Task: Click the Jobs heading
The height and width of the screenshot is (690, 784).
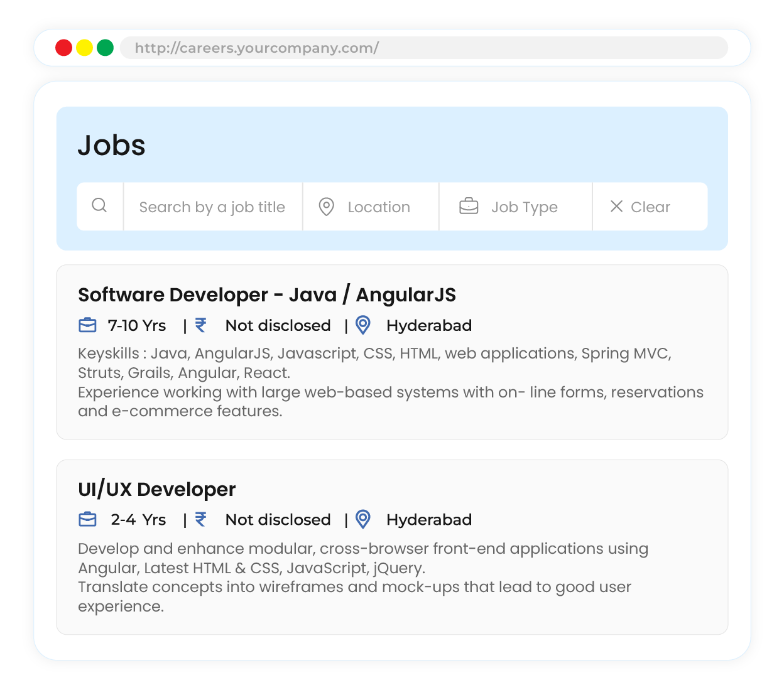Action: [x=112, y=145]
